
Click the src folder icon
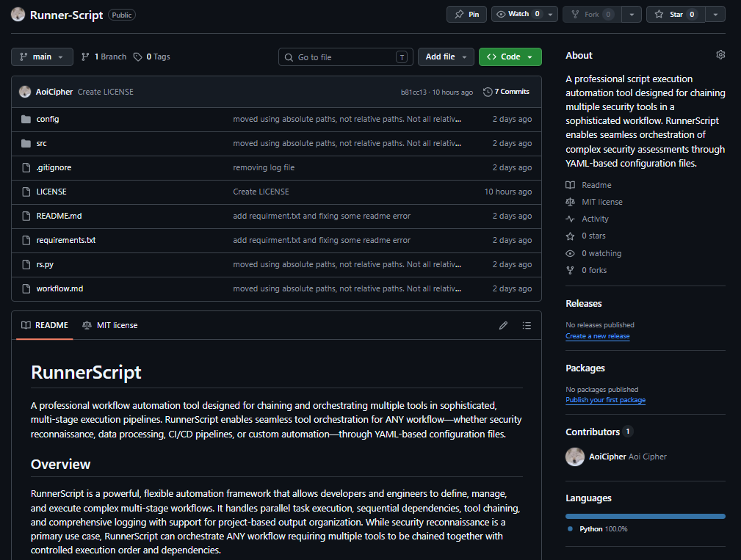coord(26,143)
